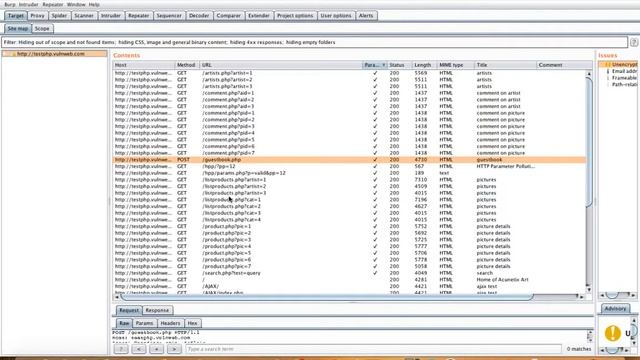The width and height of the screenshot is (640, 360).
Task: Select the Headers message view tab
Action: (x=170, y=323)
